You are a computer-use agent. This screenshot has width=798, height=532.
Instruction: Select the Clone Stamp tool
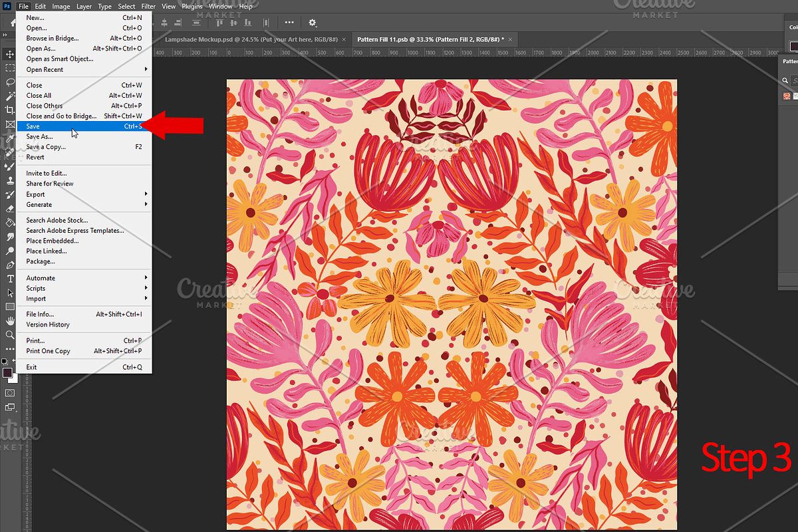click(10, 180)
